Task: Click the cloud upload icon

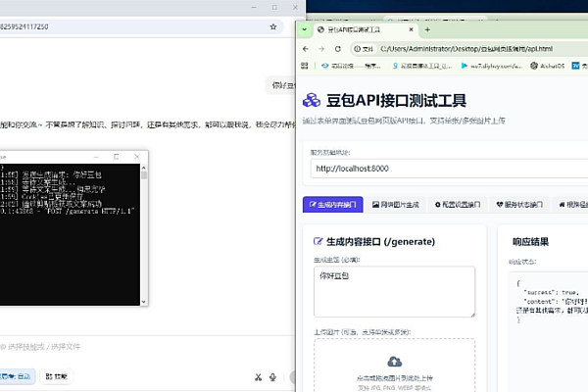Action: [395, 362]
